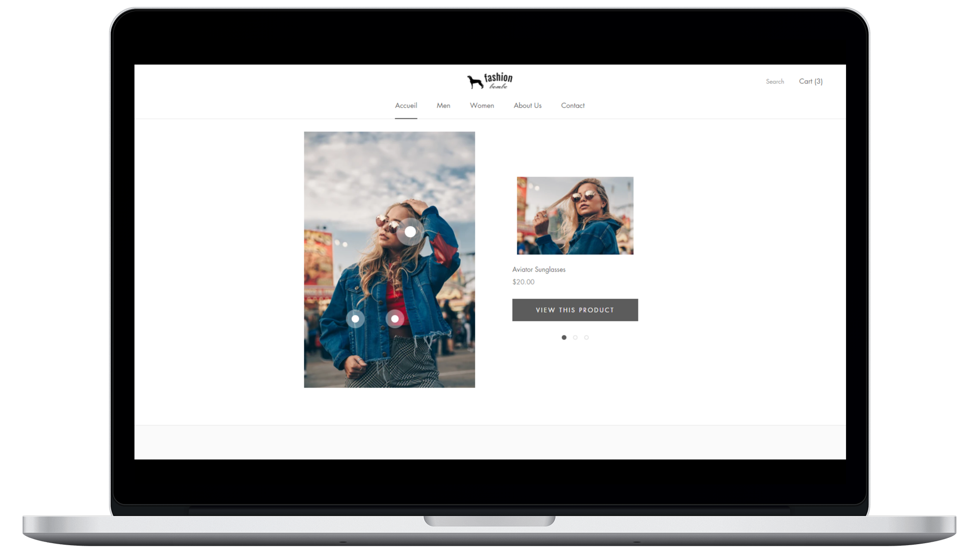The image size is (980, 553).
Task: Expand the About Us menu section
Action: (x=528, y=105)
